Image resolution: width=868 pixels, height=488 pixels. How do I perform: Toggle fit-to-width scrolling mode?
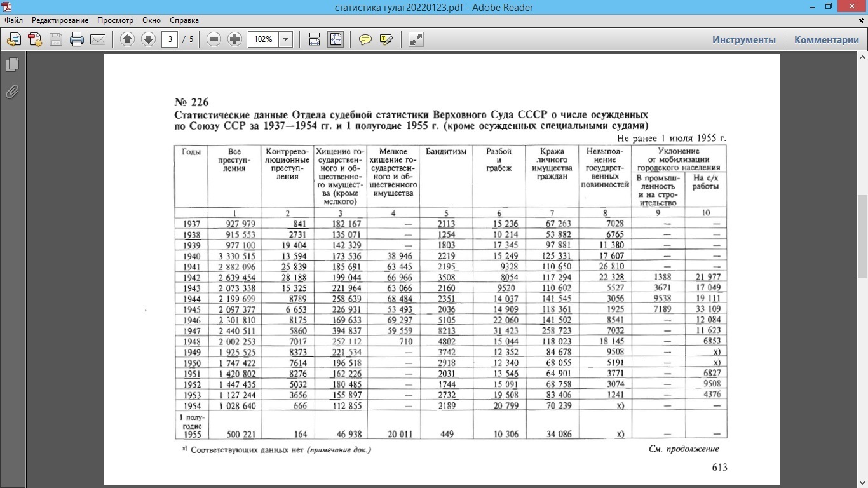point(314,39)
